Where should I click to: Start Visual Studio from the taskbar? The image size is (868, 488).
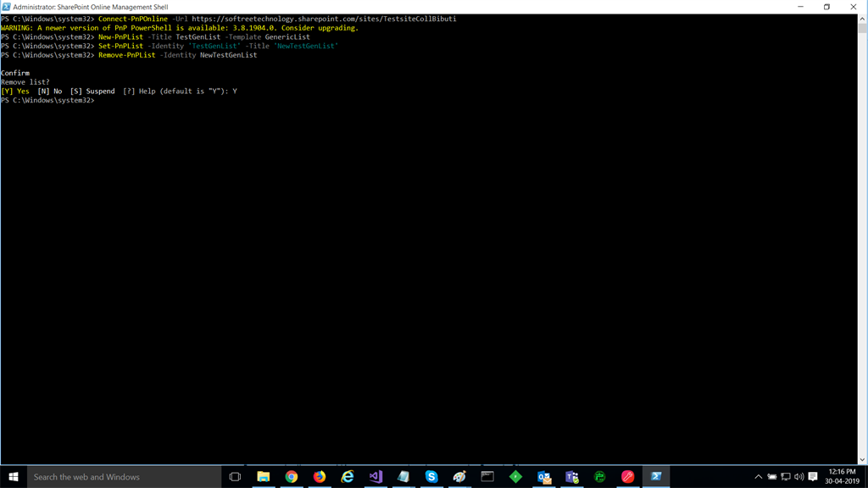[375, 476]
